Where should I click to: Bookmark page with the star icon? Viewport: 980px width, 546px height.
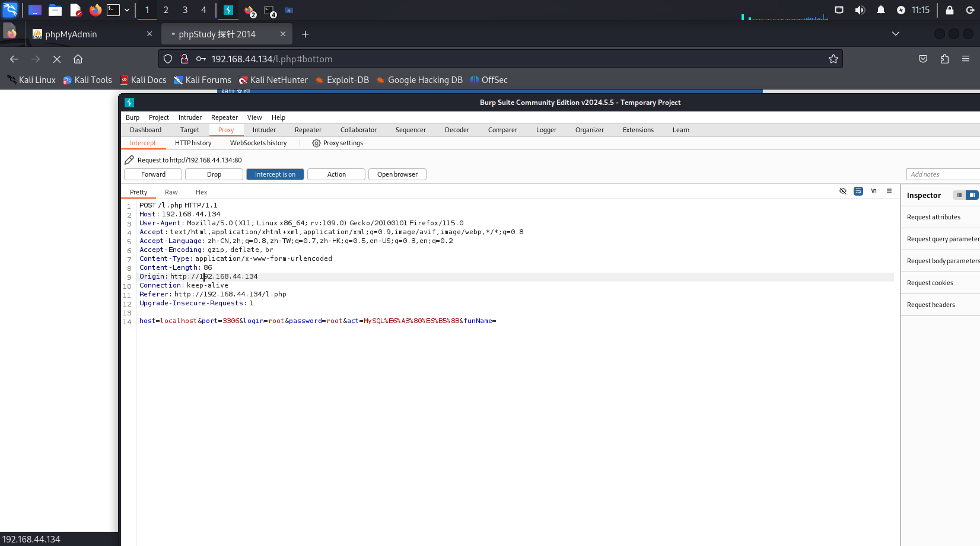pyautogui.click(x=833, y=59)
